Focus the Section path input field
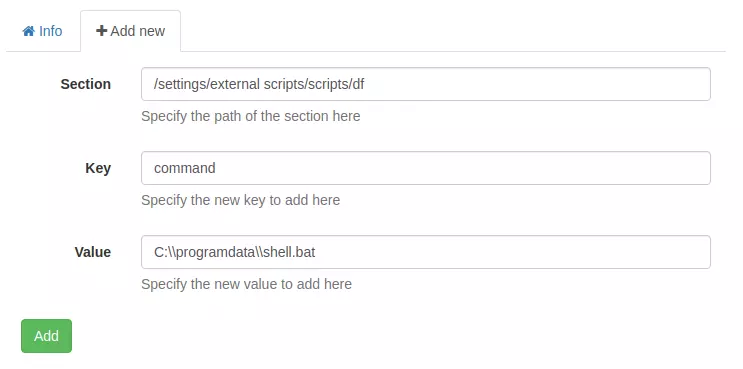 [426, 84]
